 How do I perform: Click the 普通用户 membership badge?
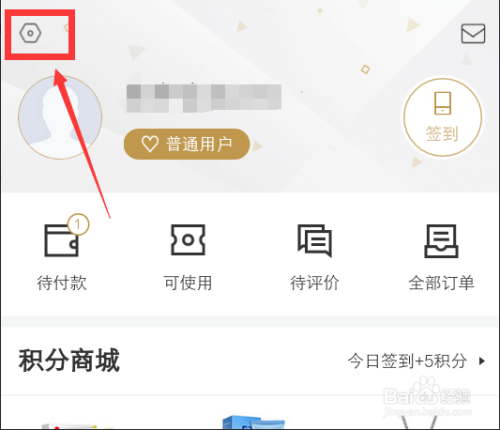187,144
